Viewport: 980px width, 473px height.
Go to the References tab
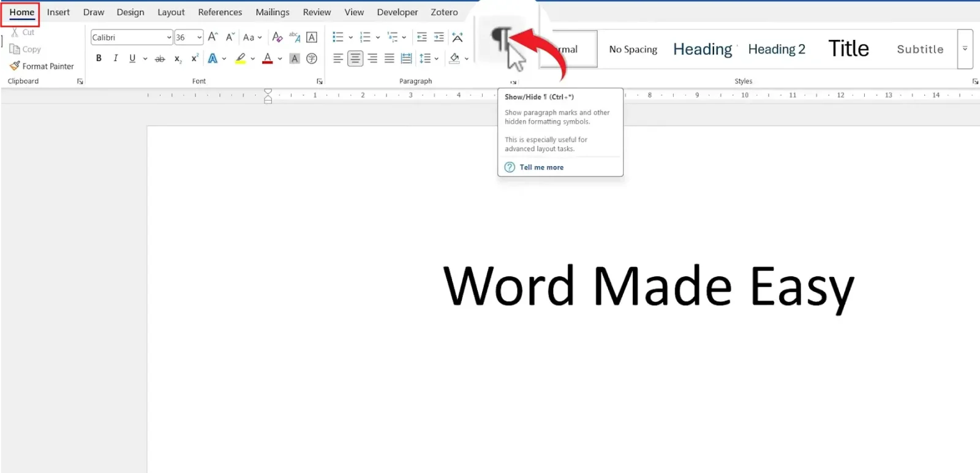coord(220,12)
